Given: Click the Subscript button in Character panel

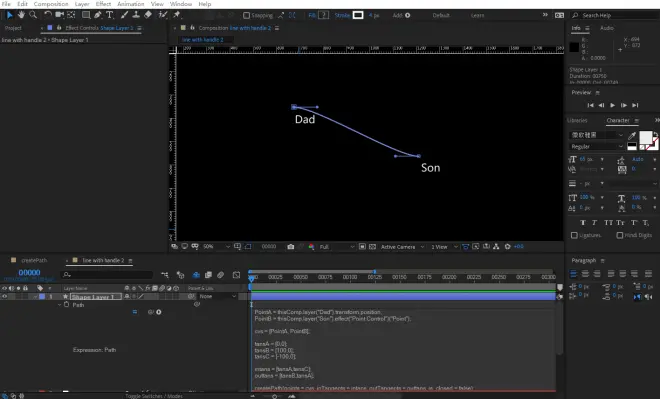Looking at the screenshot, I should 646,223.
